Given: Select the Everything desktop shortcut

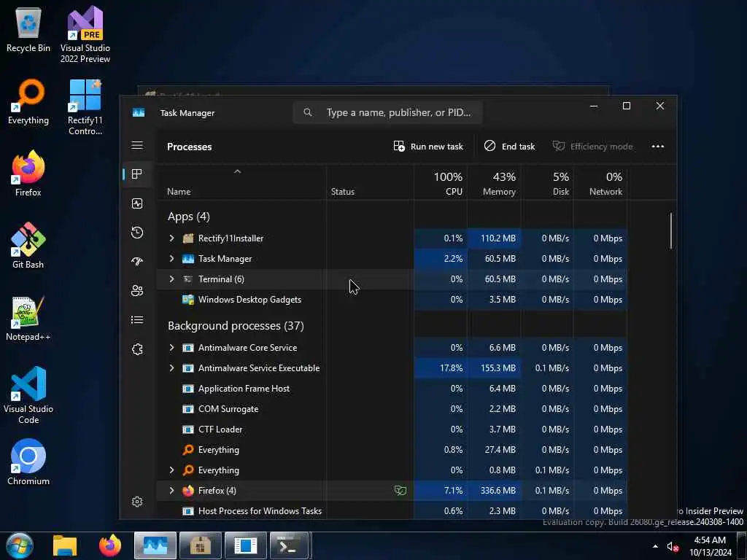Looking at the screenshot, I should pos(28,101).
